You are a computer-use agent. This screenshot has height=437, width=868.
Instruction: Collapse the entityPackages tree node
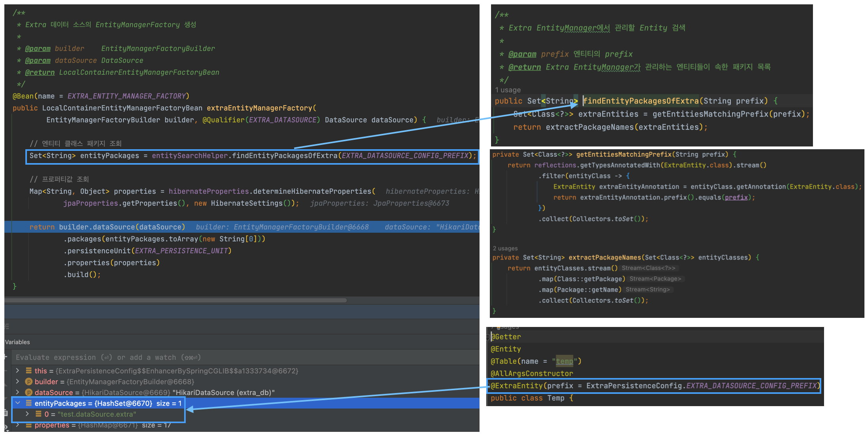(17, 403)
